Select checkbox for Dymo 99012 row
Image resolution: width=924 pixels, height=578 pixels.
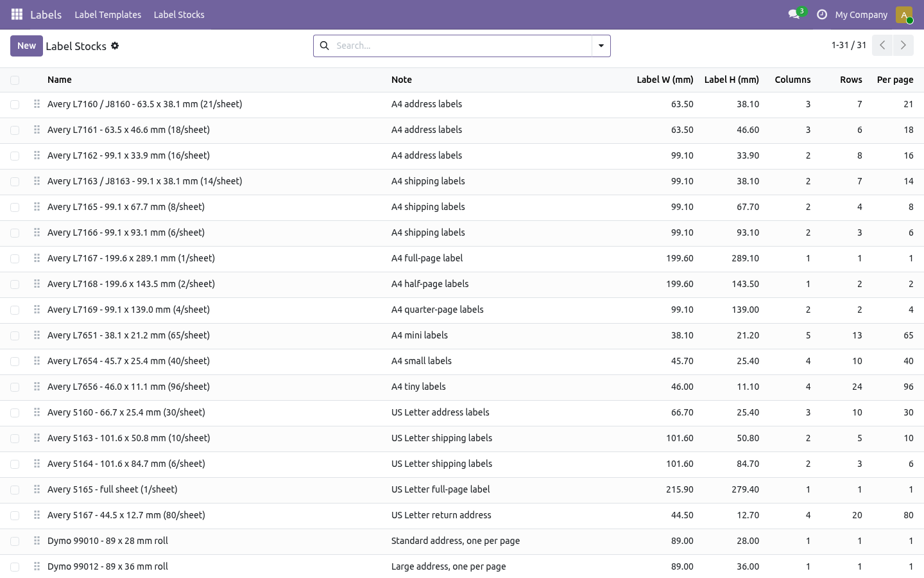point(15,567)
